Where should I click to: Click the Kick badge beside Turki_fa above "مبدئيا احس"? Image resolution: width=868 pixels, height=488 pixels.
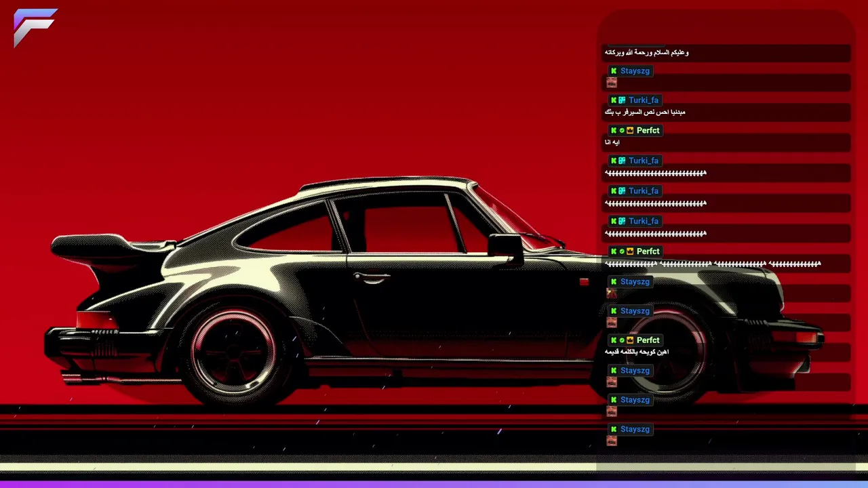point(614,100)
